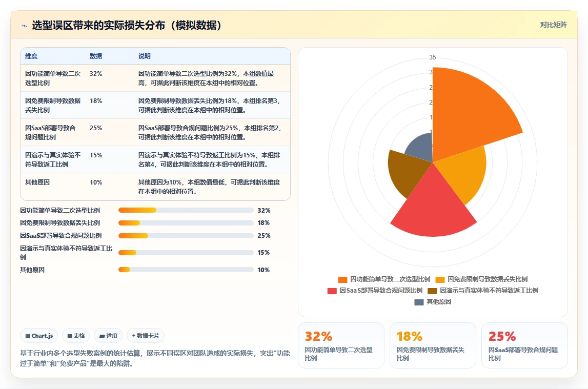Click the 对比矩阵 label in header

(553, 25)
